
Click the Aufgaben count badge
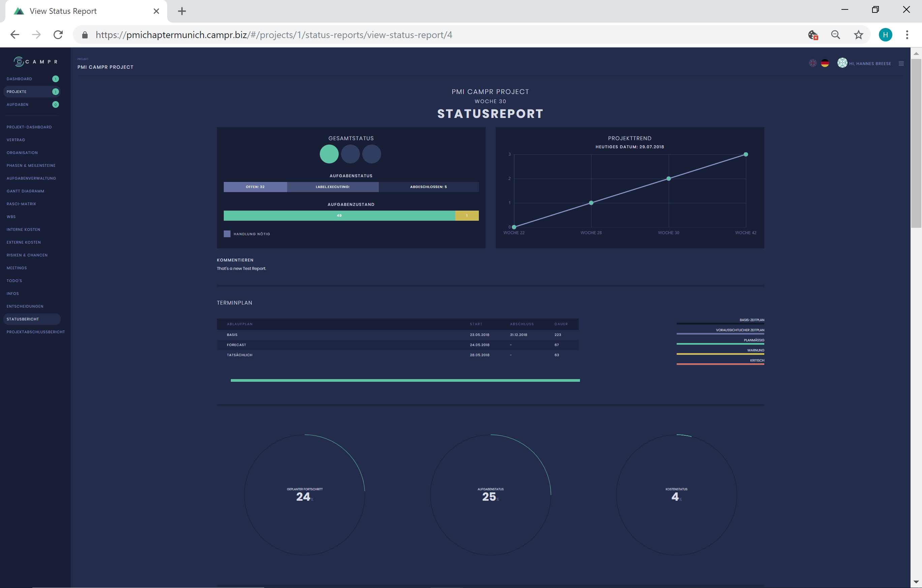pyautogui.click(x=56, y=104)
